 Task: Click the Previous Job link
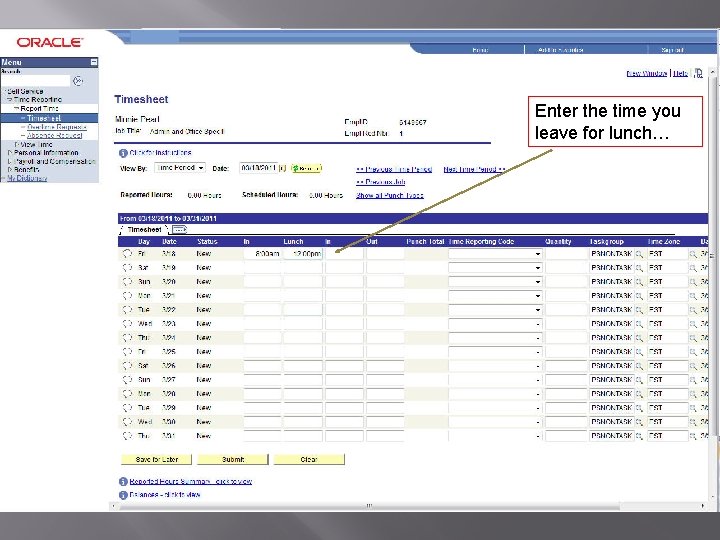[x=381, y=182]
